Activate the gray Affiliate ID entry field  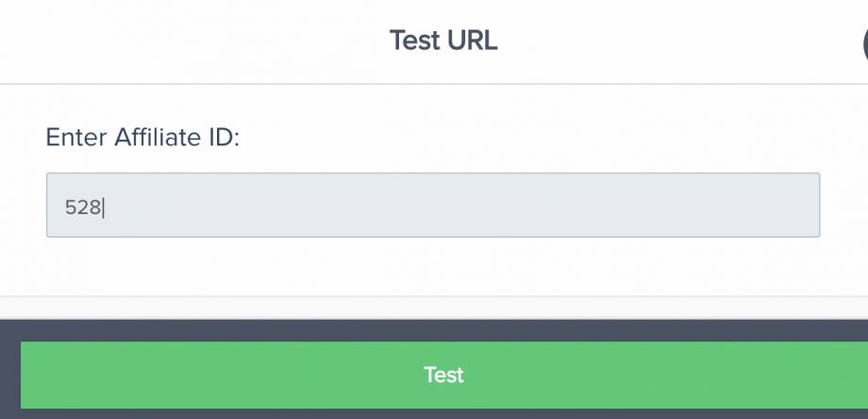433,205
